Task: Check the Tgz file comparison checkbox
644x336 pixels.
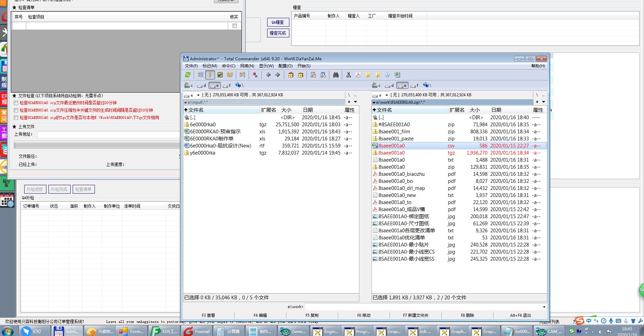Action: pos(16,117)
